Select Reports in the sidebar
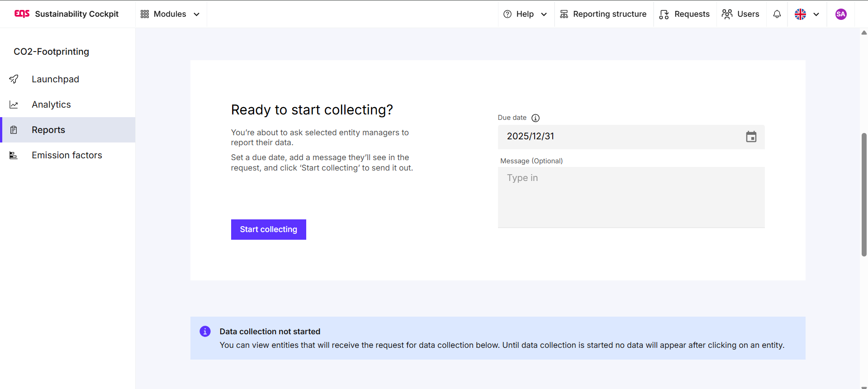Viewport: 868px width, 389px height. click(x=68, y=130)
